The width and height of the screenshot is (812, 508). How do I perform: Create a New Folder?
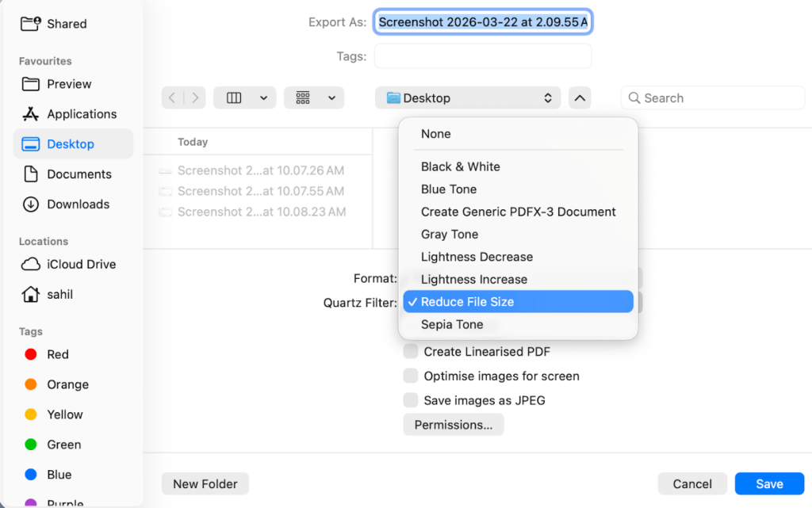click(x=205, y=483)
